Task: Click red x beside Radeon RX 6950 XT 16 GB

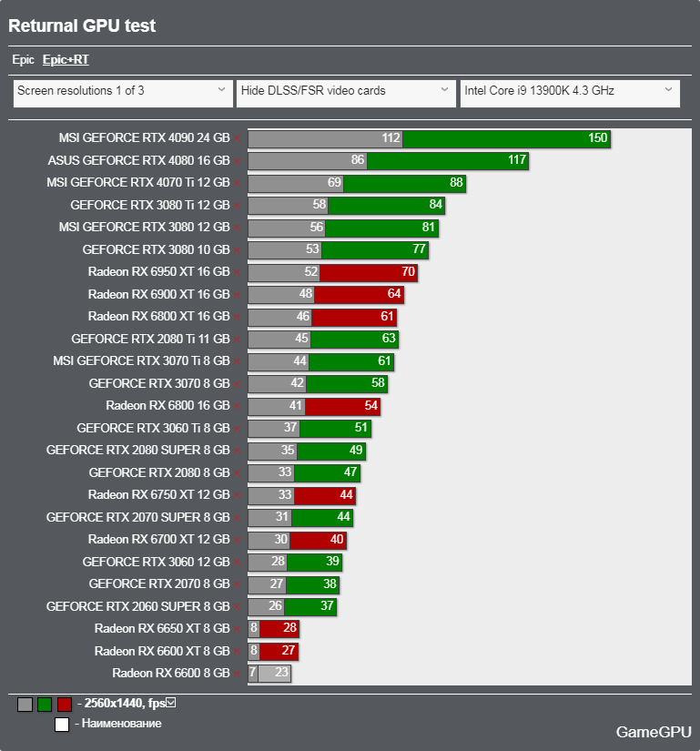Action: (237, 272)
